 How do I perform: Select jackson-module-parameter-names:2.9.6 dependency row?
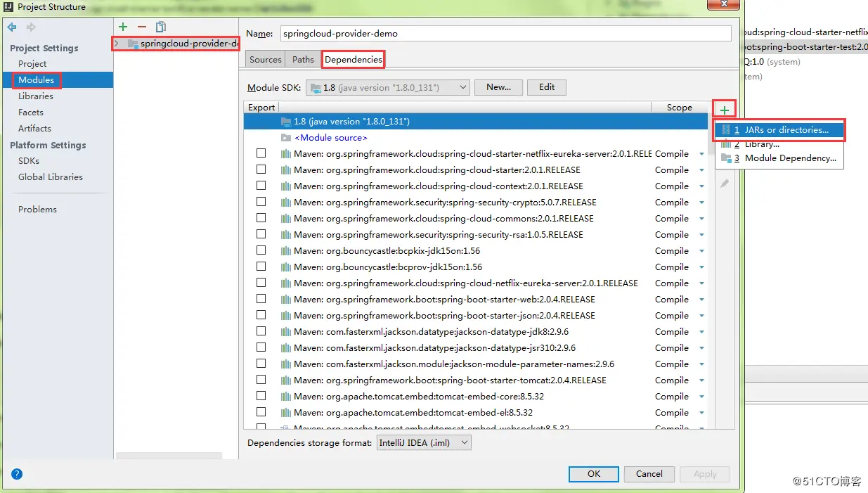point(476,364)
